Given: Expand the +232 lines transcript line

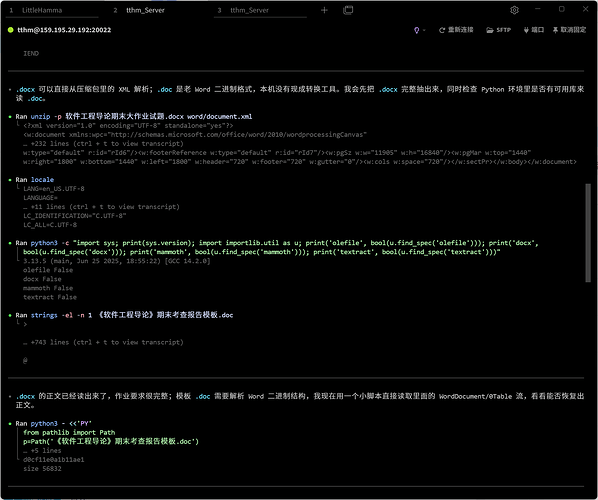Looking at the screenshot, I should coord(103,144).
